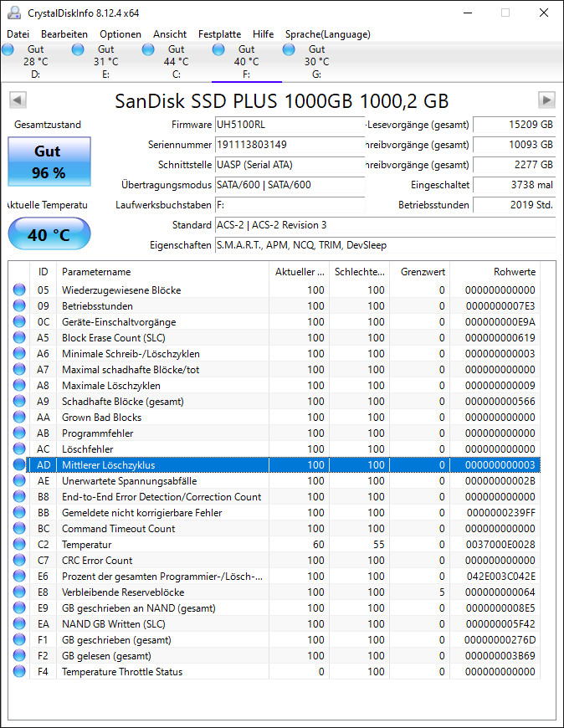Viewport: 564px width, 728px height.
Task: Open the Ansicht menu
Action: [x=170, y=34]
